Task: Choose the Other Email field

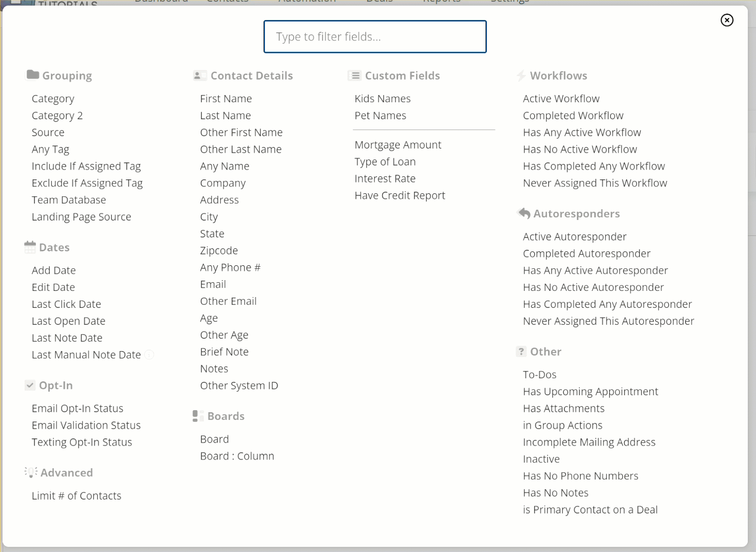Action: (229, 301)
